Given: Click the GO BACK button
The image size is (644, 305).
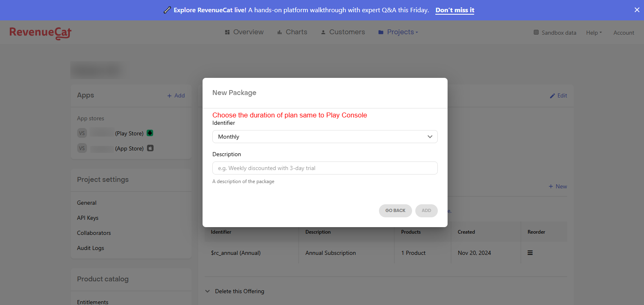Looking at the screenshot, I should coord(395,210).
